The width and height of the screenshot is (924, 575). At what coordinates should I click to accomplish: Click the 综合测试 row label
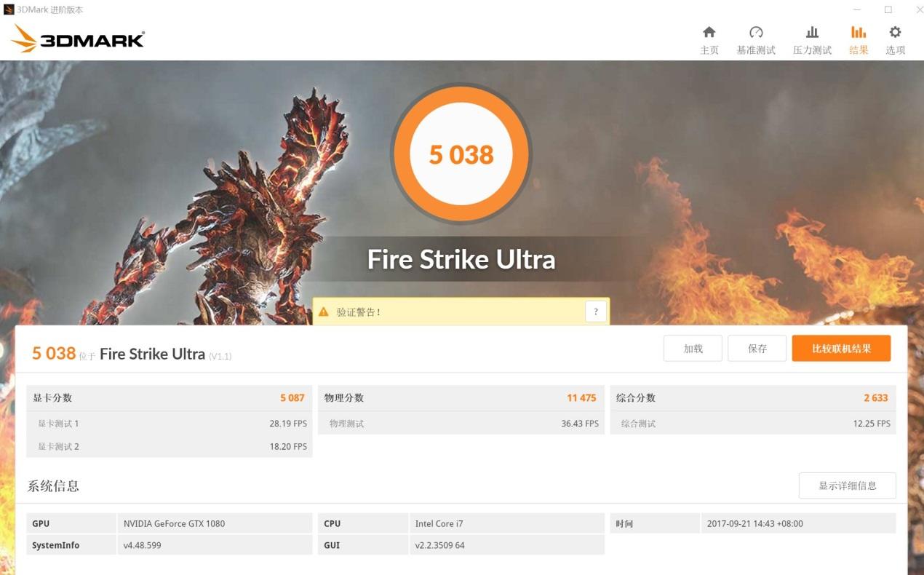(638, 424)
